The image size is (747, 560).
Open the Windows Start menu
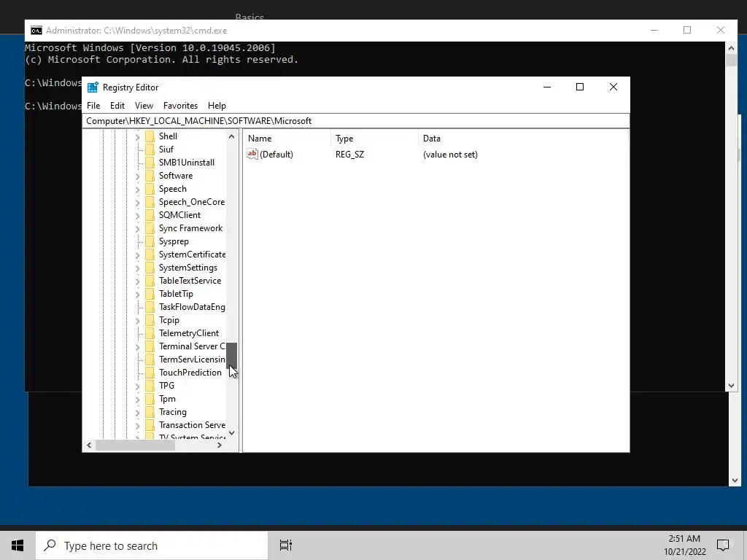18,545
